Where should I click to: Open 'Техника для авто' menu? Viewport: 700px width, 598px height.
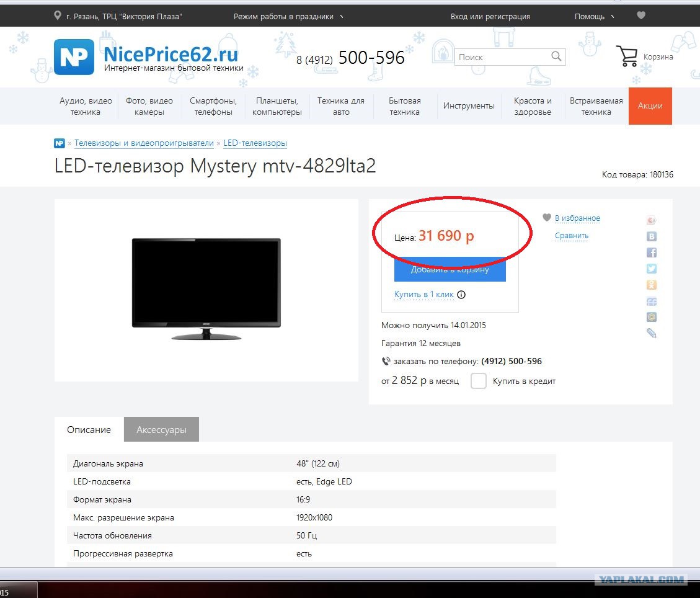coord(340,106)
